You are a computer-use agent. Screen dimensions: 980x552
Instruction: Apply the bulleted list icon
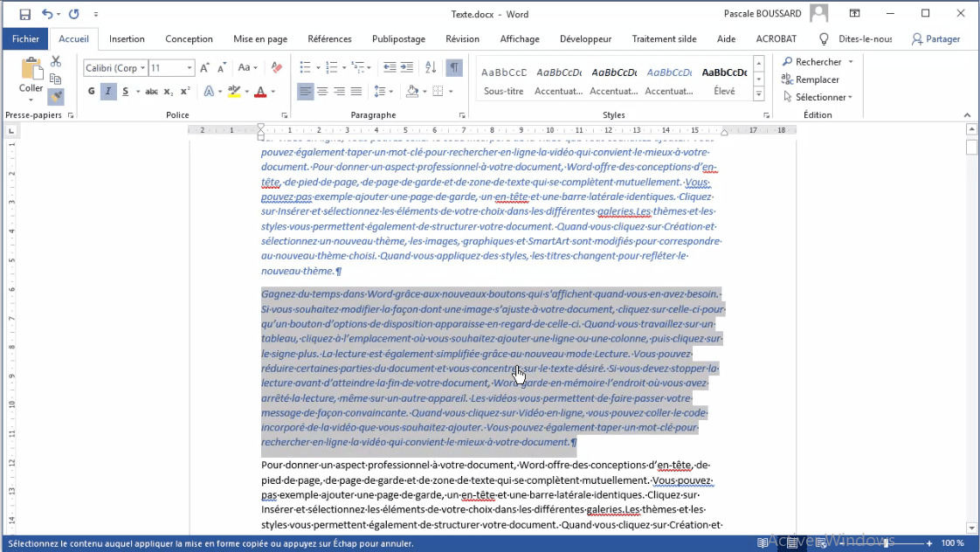pyautogui.click(x=305, y=66)
